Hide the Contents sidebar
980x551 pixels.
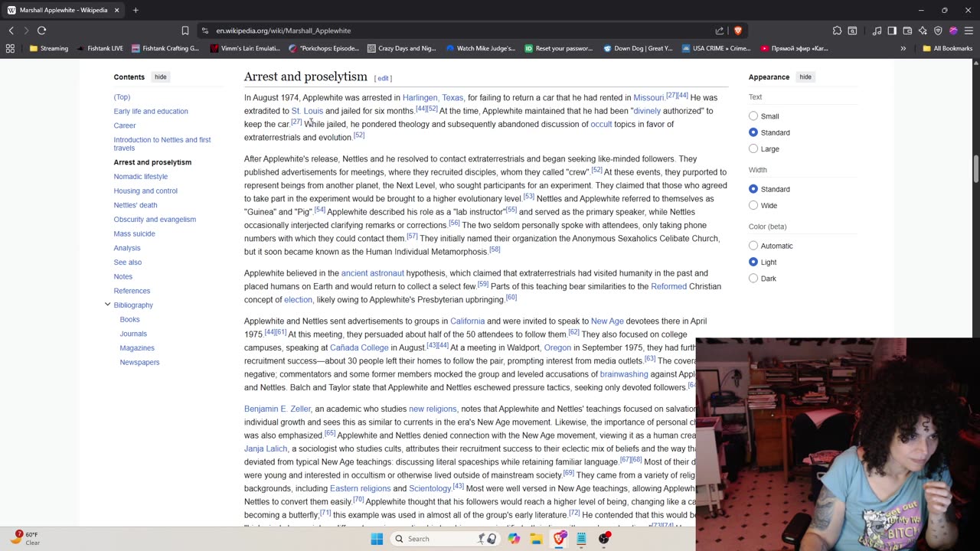point(160,77)
